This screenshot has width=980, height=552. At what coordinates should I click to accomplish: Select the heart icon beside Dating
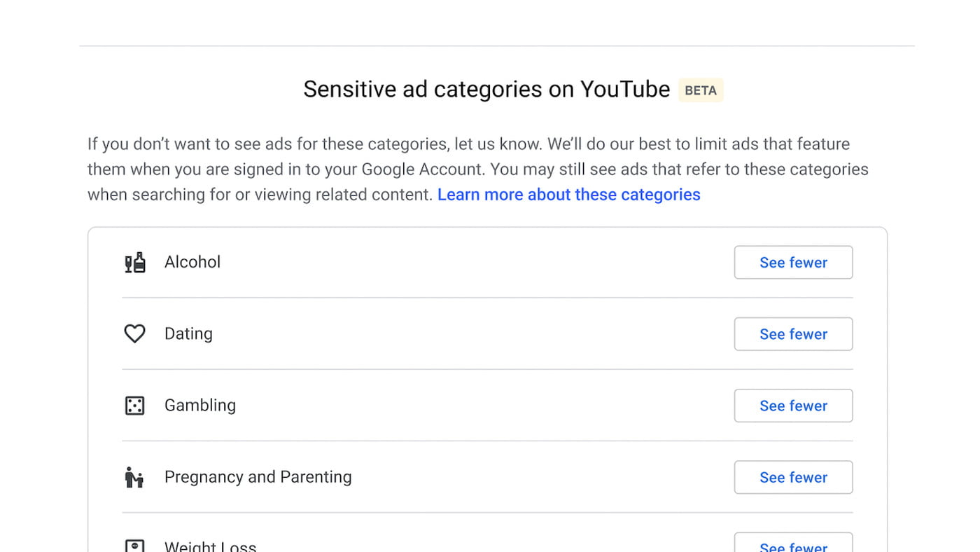point(134,333)
